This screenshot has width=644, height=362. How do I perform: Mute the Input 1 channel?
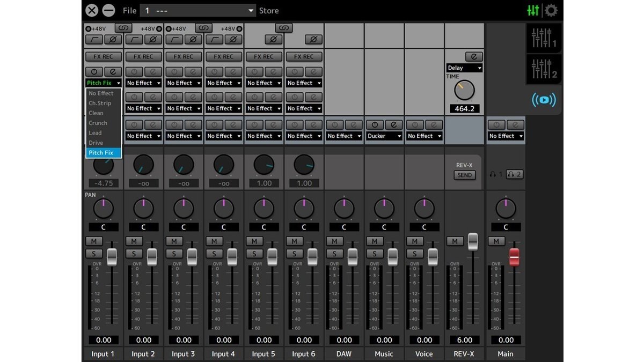[94, 241]
